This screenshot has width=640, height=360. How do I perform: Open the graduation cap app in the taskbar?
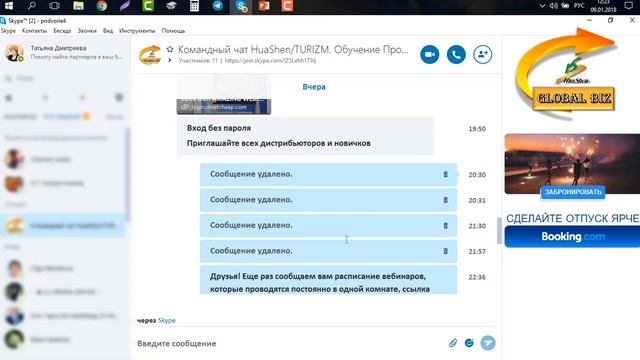tap(171, 6)
